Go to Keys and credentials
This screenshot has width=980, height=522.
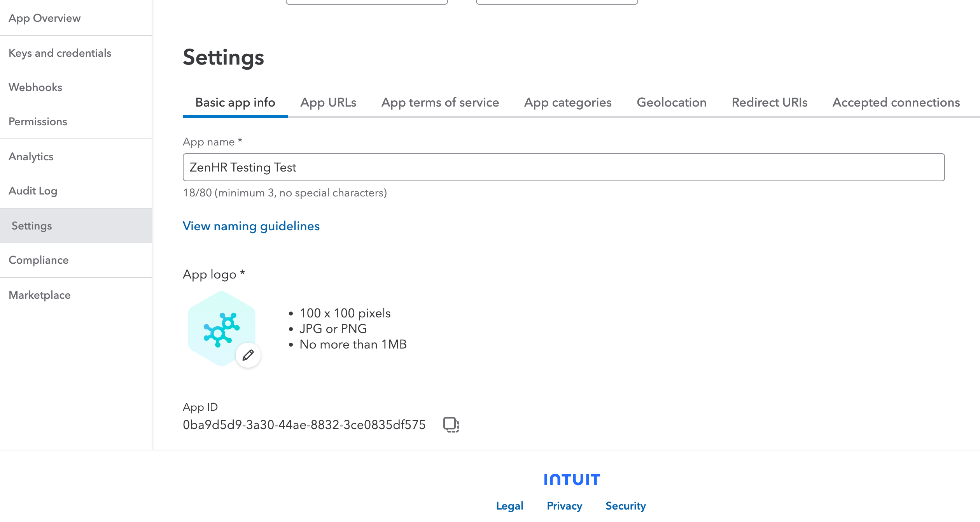coord(60,53)
